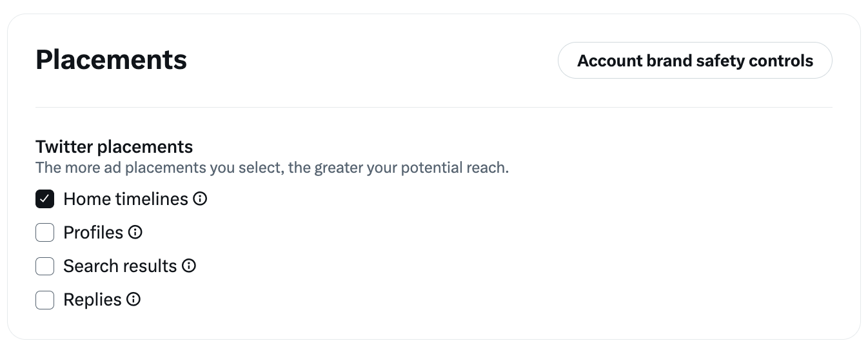Viewport: 868px width, 352px height.
Task: Click the Replies information icon
Action: coord(133,299)
